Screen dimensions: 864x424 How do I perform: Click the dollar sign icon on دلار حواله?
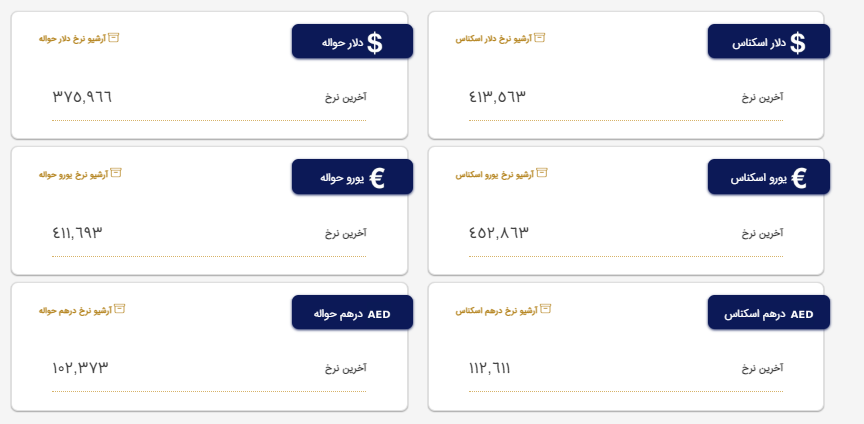click(375, 42)
